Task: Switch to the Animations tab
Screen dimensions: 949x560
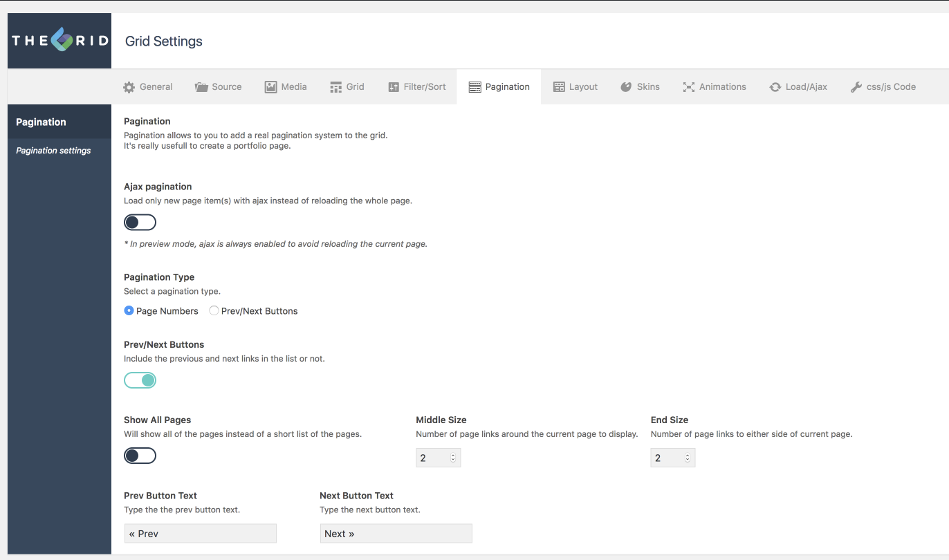Action: coord(715,87)
